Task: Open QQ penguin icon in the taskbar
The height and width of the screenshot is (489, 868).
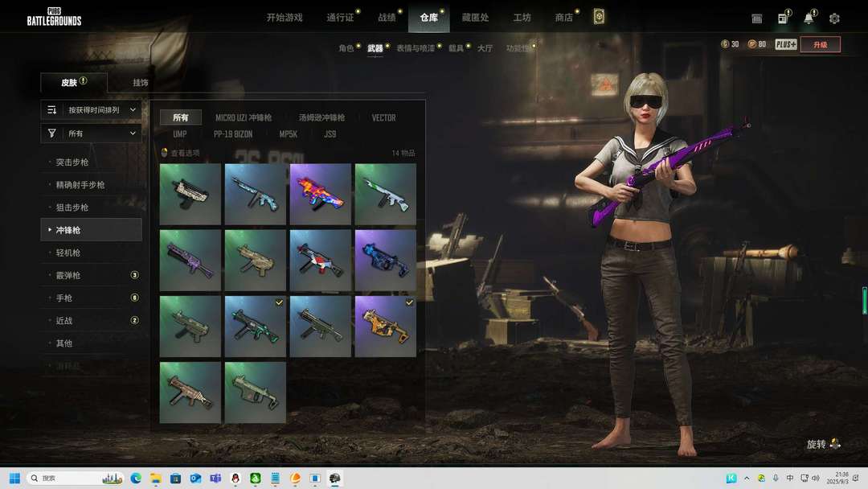Action: tap(235, 478)
